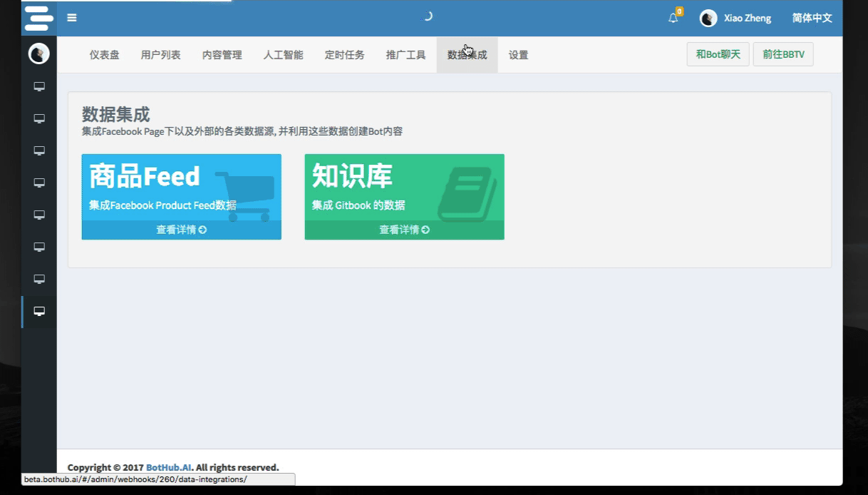The image size is (868, 495).
Task: Click the 集成Facebook Product Feed数据 text
Action: tap(162, 205)
